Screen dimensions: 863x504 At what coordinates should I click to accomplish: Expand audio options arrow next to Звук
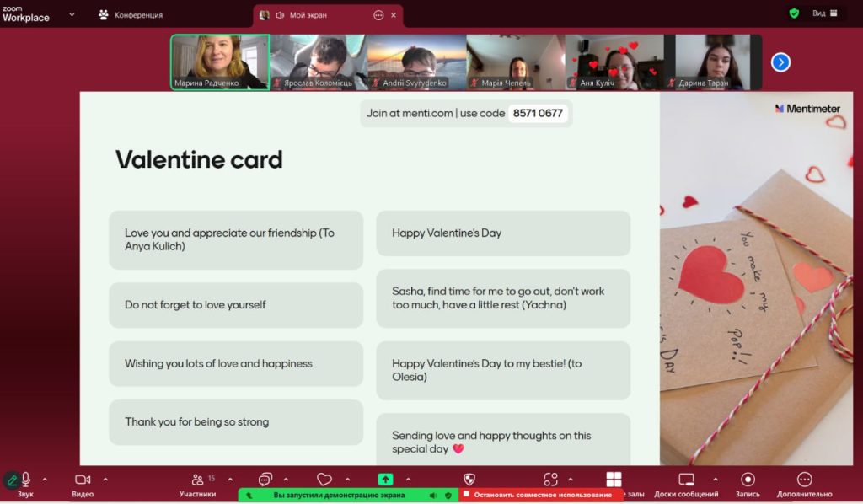(45, 480)
